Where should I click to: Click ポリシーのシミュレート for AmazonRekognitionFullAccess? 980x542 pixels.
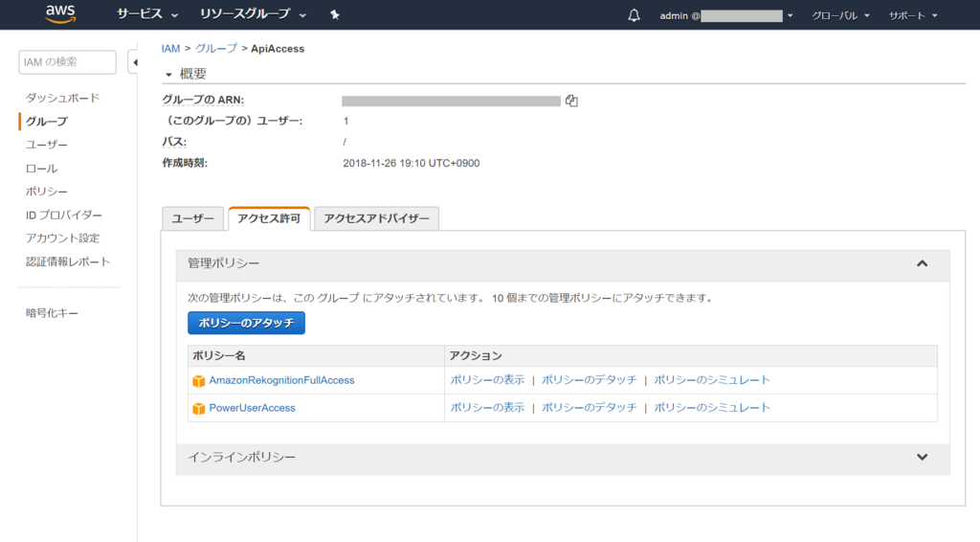pos(712,380)
